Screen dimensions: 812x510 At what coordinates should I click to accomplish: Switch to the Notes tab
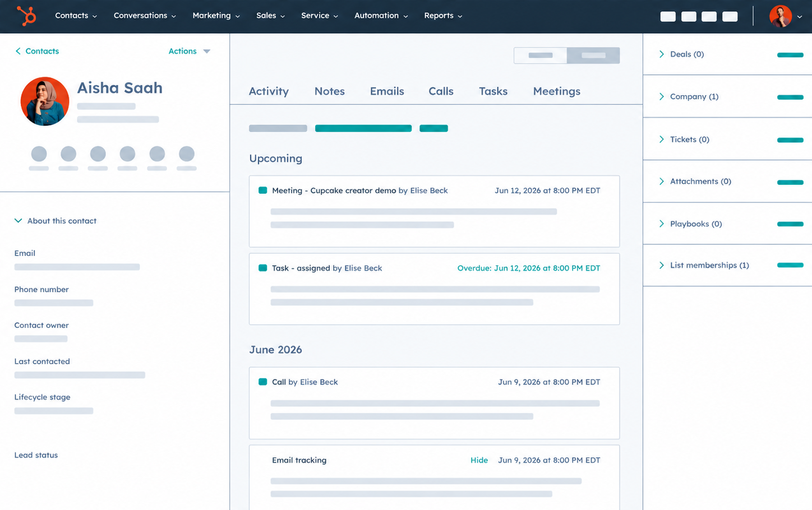[x=330, y=91]
